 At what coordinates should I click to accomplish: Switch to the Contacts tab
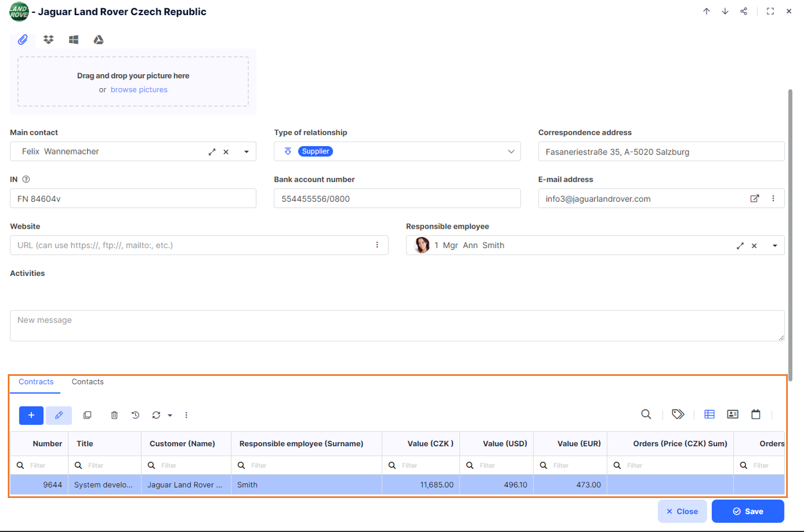[x=88, y=382]
